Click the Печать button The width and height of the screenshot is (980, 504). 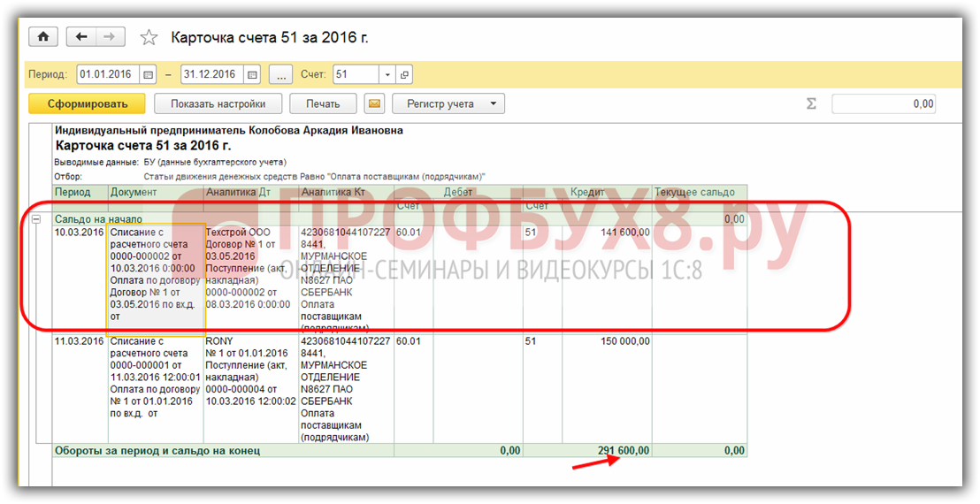tap(323, 104)
